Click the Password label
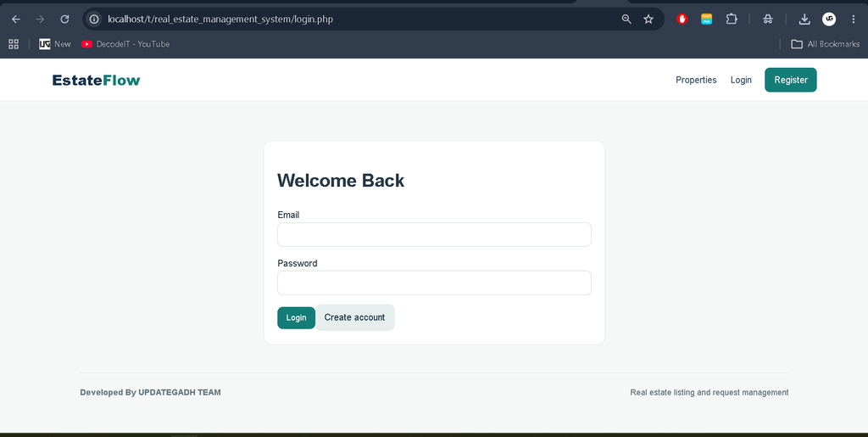Image resolution: width=868 pixels, height=437 pixels. coord(298,264)
